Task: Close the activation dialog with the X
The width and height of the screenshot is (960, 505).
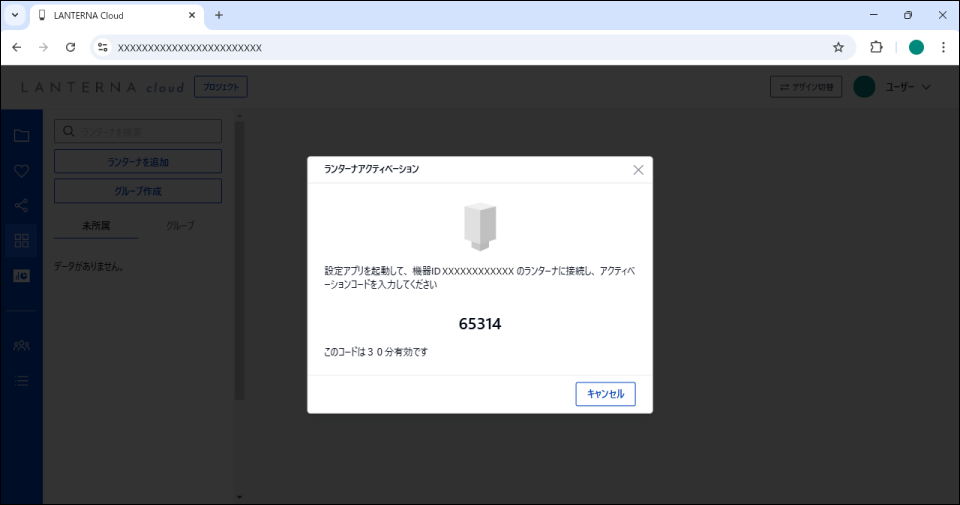Action: pos(638,170)
